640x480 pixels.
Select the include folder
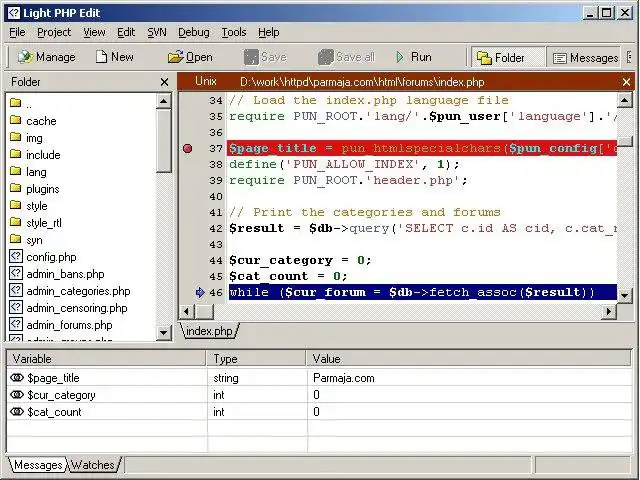[35, 155]
